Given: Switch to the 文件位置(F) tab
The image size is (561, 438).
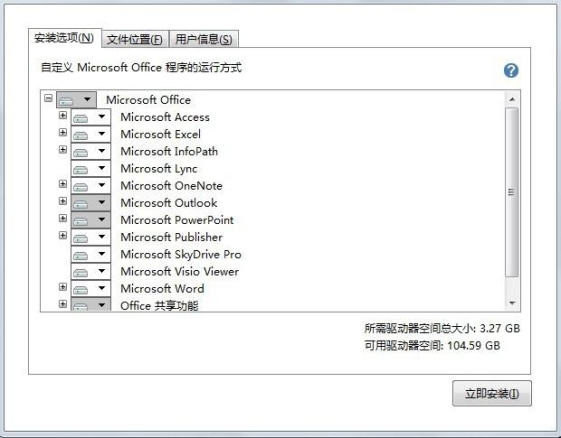Looking at the screenshot, I should pos(135,39).
